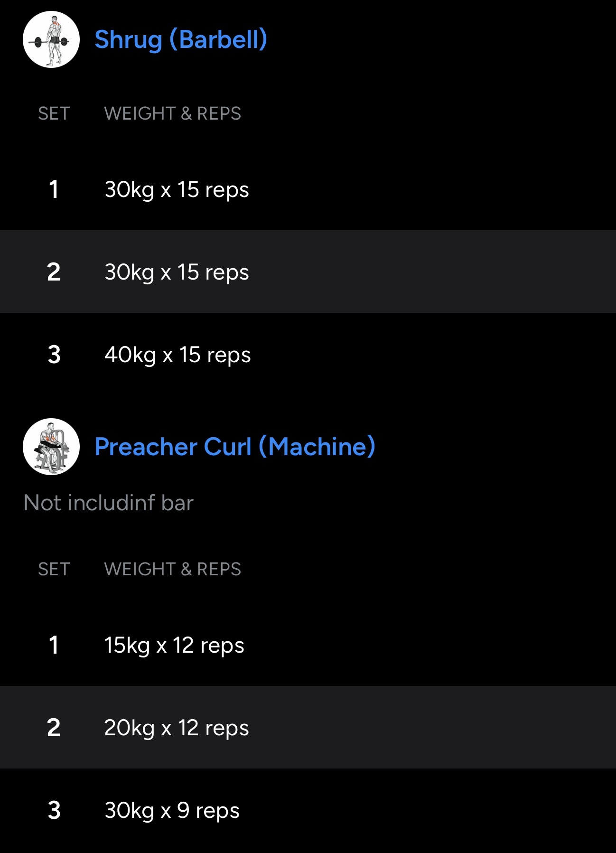Open the Preacher Curl (Machine) exercise link
Screen dimensions: 616x853
pos(235,447)
